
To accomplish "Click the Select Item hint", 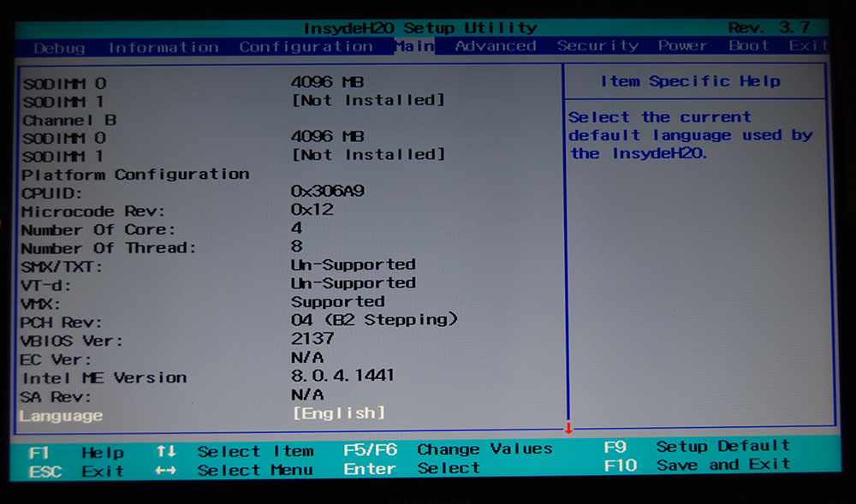I will pos(235,452).
